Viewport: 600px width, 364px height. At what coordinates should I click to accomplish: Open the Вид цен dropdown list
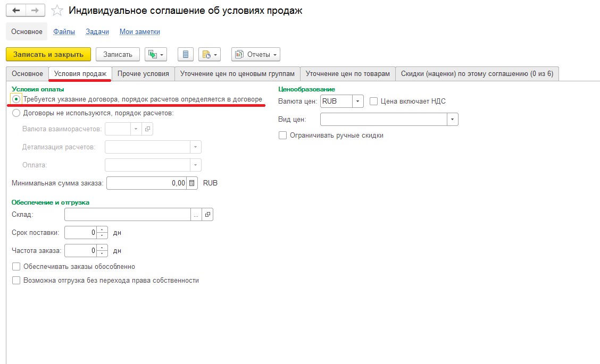[453, 120]
